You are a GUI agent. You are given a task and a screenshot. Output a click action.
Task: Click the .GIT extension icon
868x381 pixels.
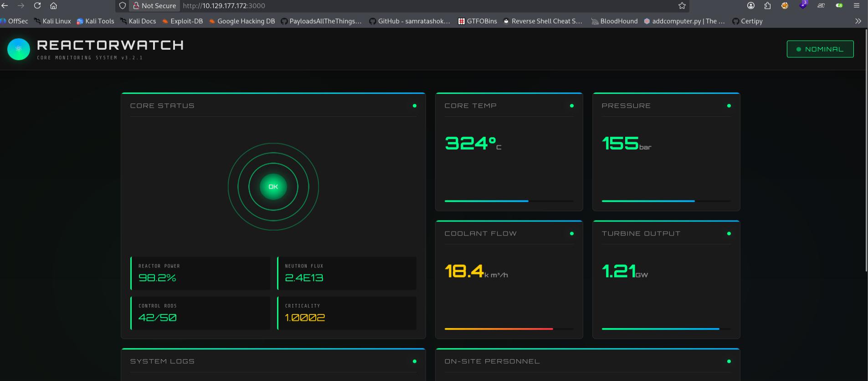click(821, 5)
